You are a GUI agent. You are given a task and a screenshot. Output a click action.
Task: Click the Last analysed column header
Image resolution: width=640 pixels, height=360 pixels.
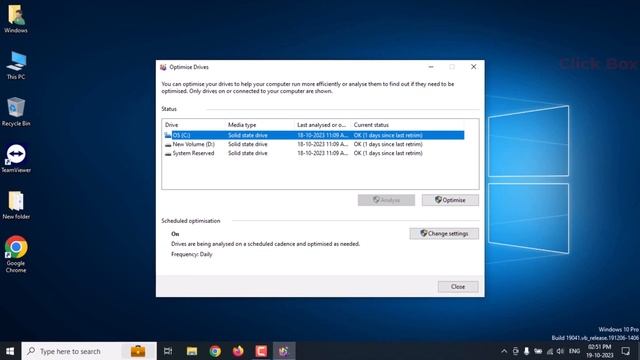(323, 125)
